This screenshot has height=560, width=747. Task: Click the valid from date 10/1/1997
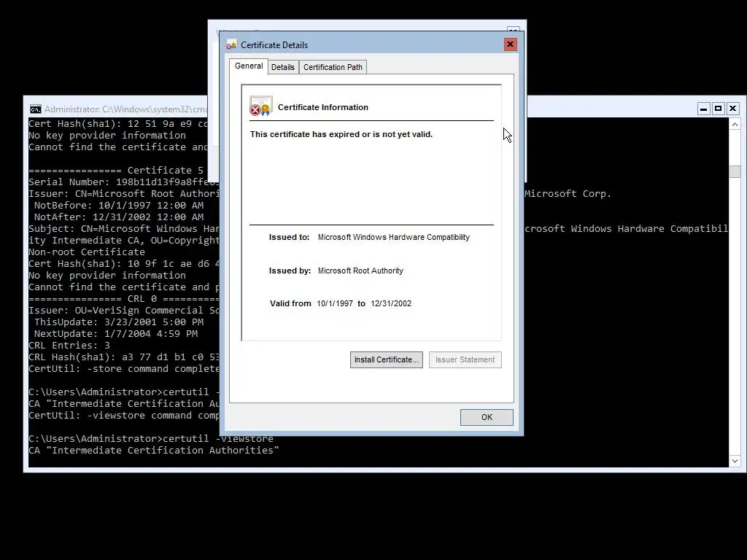coord(334,303)
